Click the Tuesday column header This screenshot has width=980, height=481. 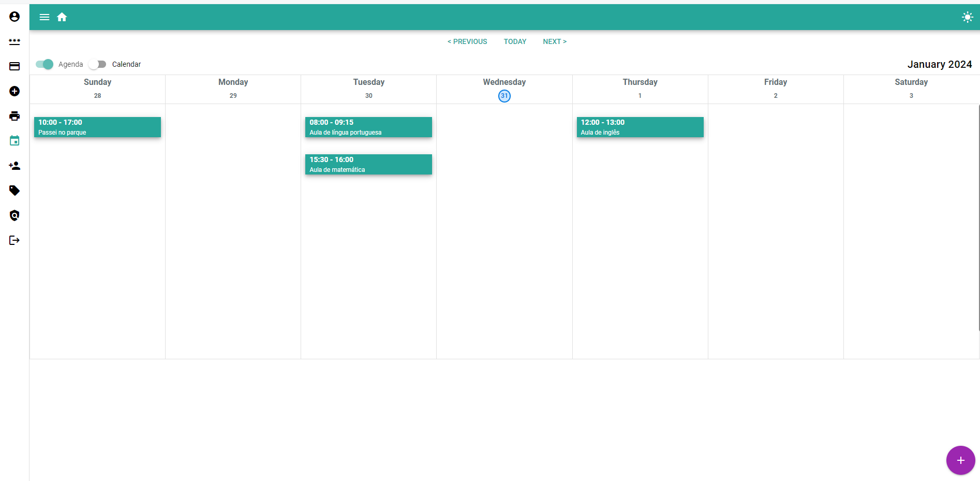coord(368,82)
